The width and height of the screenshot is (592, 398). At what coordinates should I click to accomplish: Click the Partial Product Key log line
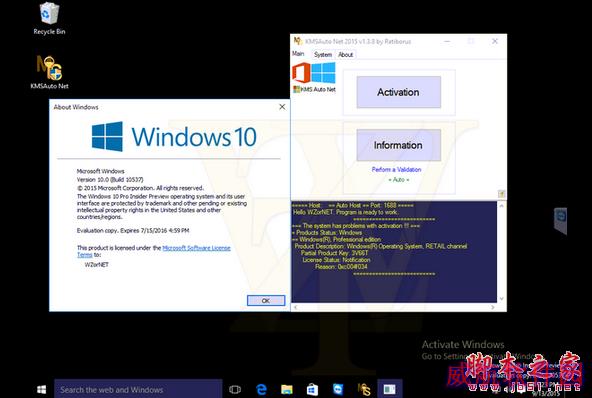pyautogui.click(x=334, y=253)
